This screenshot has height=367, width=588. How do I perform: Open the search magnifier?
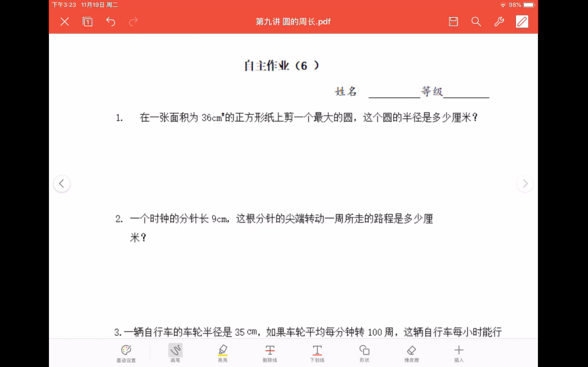tap(476, 22)
